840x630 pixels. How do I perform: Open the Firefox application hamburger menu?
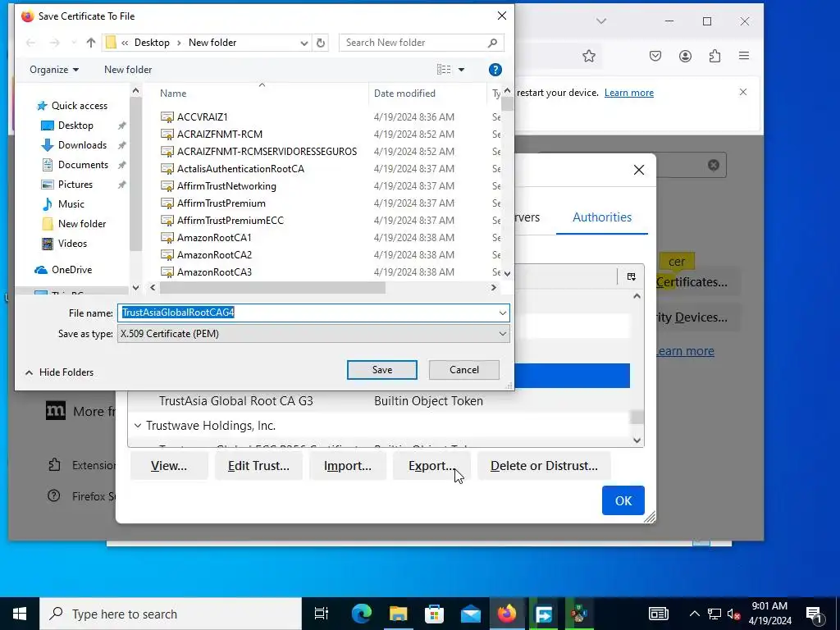point(743,56)
